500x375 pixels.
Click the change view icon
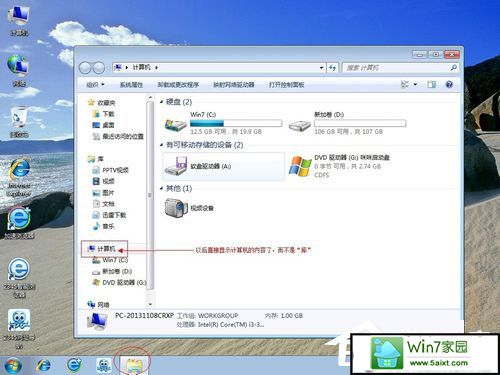[x=405, y=85]
